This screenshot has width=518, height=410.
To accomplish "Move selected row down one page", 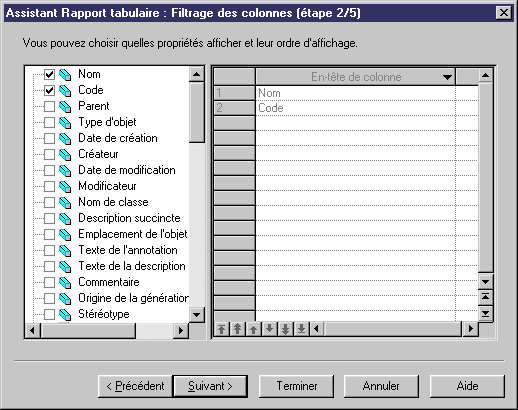I will (285, 329).
